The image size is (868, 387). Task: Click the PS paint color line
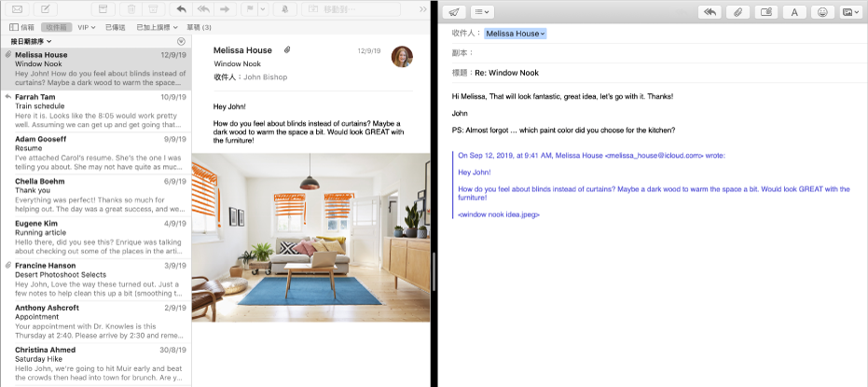coord(563,131)
